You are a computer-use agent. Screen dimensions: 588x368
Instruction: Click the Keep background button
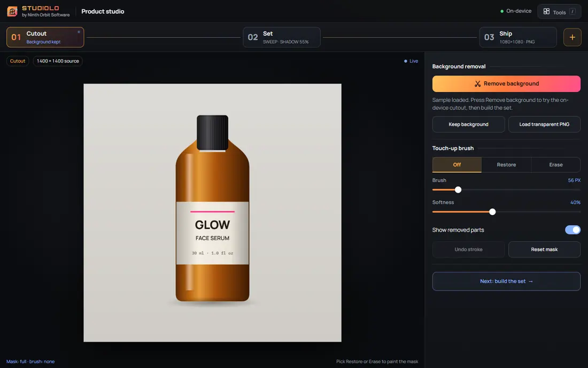pos(468,124)
